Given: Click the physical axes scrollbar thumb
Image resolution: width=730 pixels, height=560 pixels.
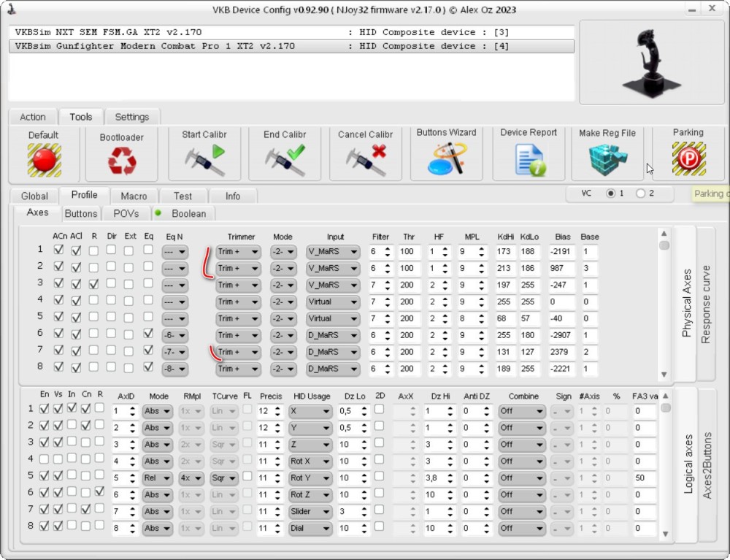Looking at the screenshot, I should click(664, 245).
